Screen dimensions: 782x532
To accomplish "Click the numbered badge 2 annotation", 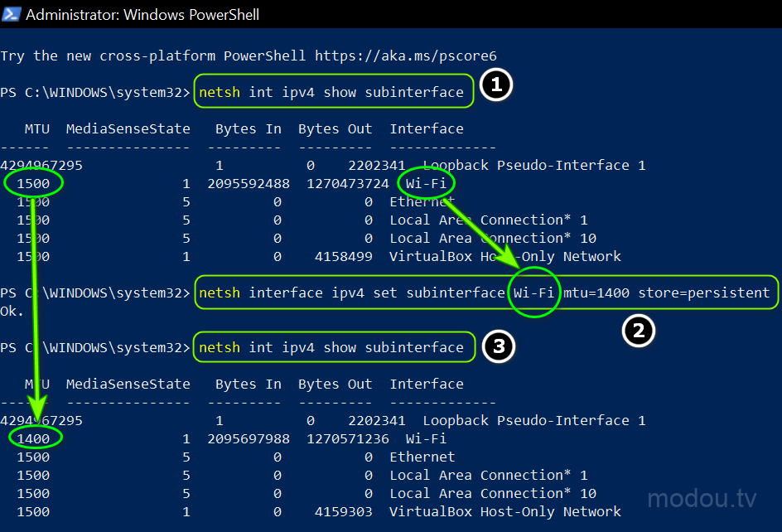I will point(639,331).
